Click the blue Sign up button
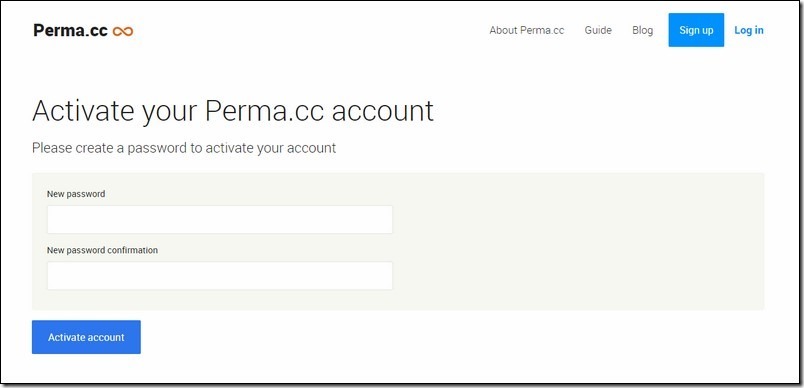The width and height of the screenshot is (804, 388). pos(696,30)
